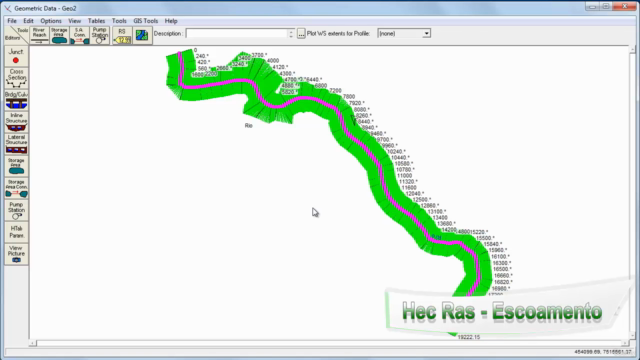The height and width of the screenshot is (360, 640).
Task: Select the Pump Station tool in top toolbar
Action: tap(99, 36)
